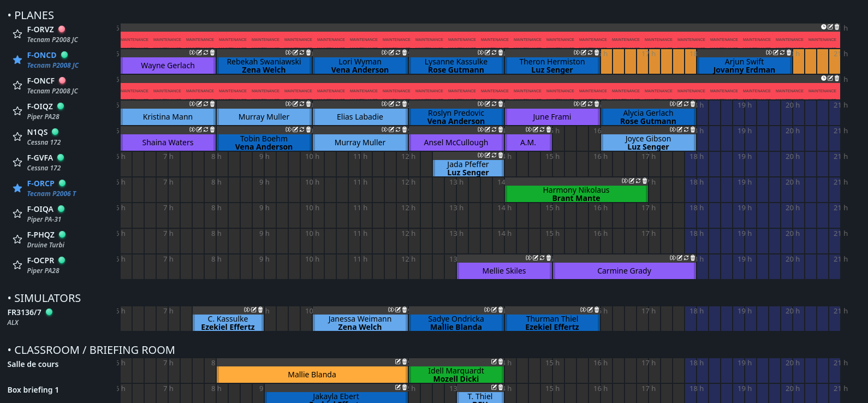Screen dimensions: 868x403
Task: Toggle the favorite star for F-OIQZ
Action: tap(17, 111)
